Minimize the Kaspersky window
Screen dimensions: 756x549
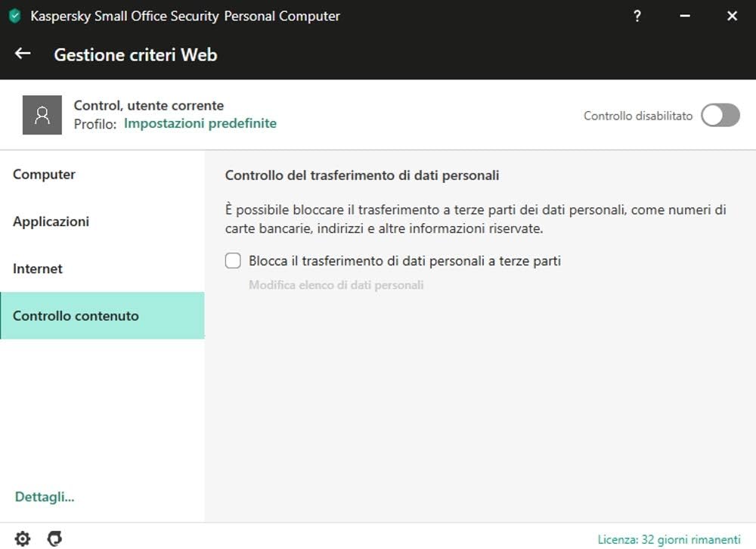(x=685, y=16)
